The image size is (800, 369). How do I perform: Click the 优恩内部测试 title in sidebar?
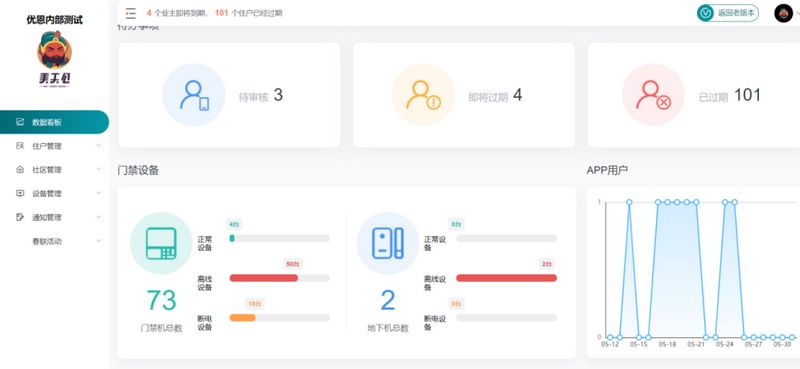tap(55, 20)
